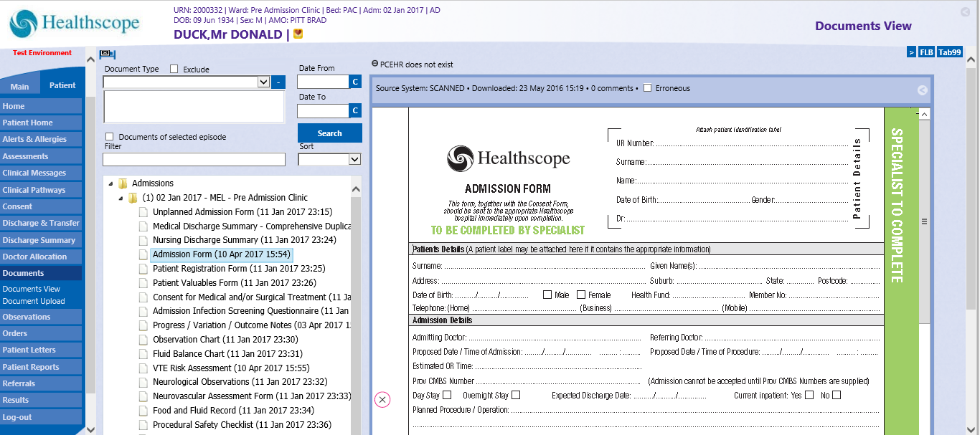Click the > button beside FLB
980x435 pixels.
click(x=911, y=52)
